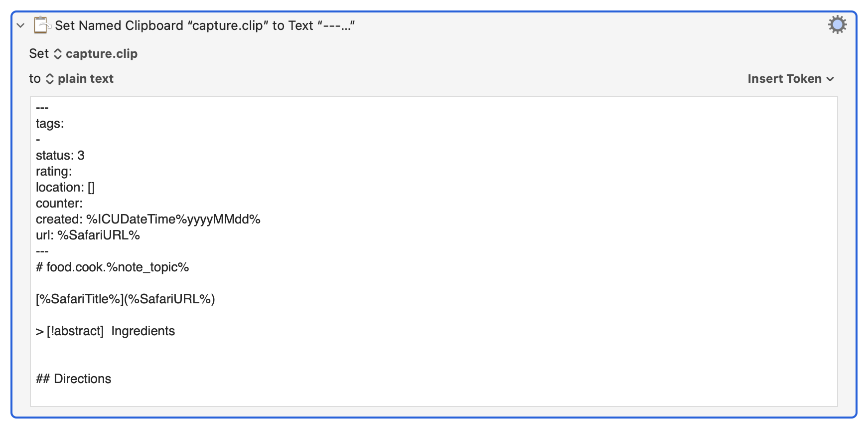Click the counter: line
This screenshot has height=429, width=868.
[x=59, y=204]
